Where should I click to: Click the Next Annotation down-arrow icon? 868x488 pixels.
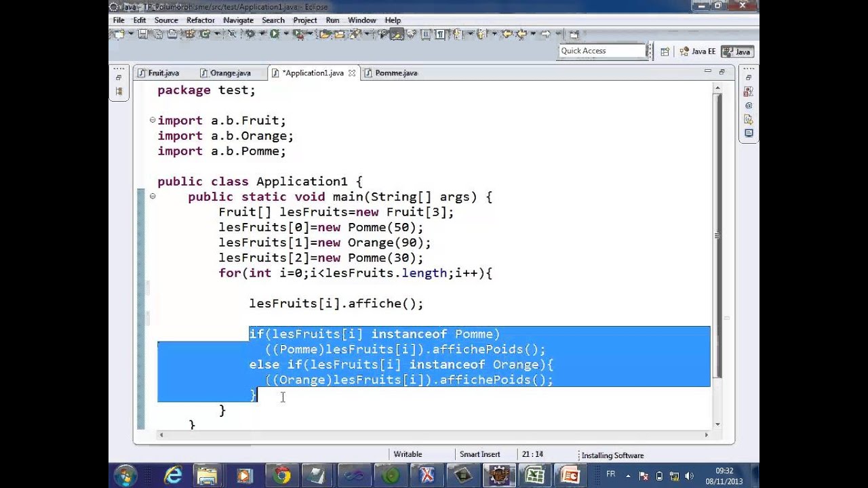(x=457, y=34)
